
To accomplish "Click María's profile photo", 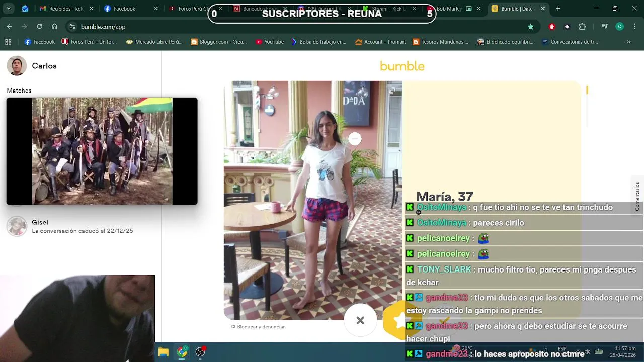I will 313,200.
